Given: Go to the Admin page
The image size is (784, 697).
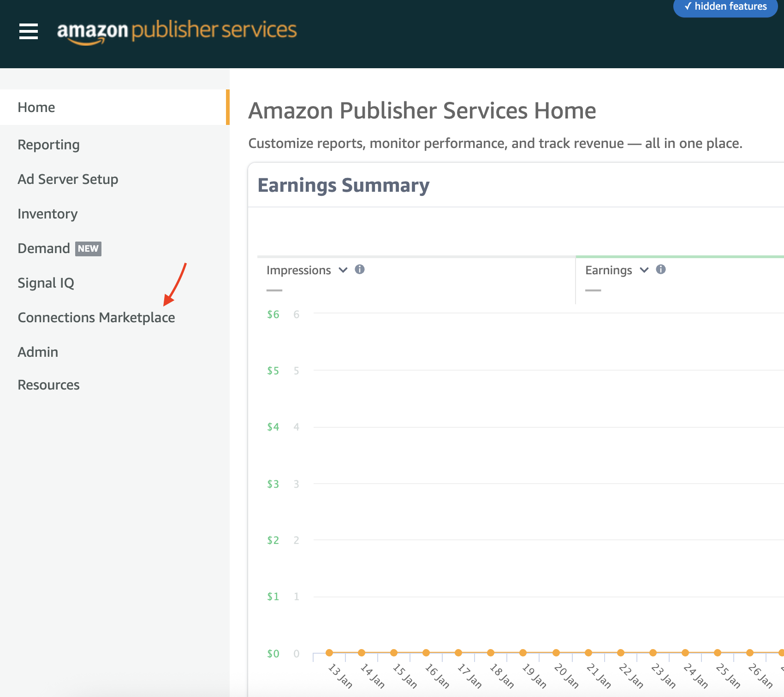Looking at the screenshot, I should click(x=38, y=352).
